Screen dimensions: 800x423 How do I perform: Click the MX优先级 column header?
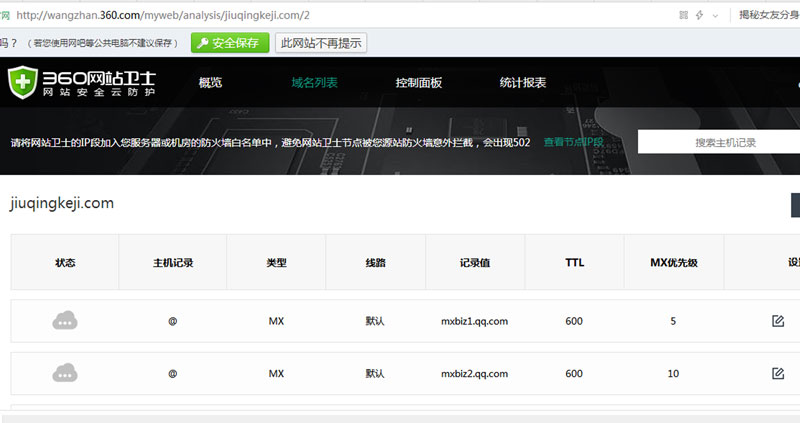pos(673,263)
